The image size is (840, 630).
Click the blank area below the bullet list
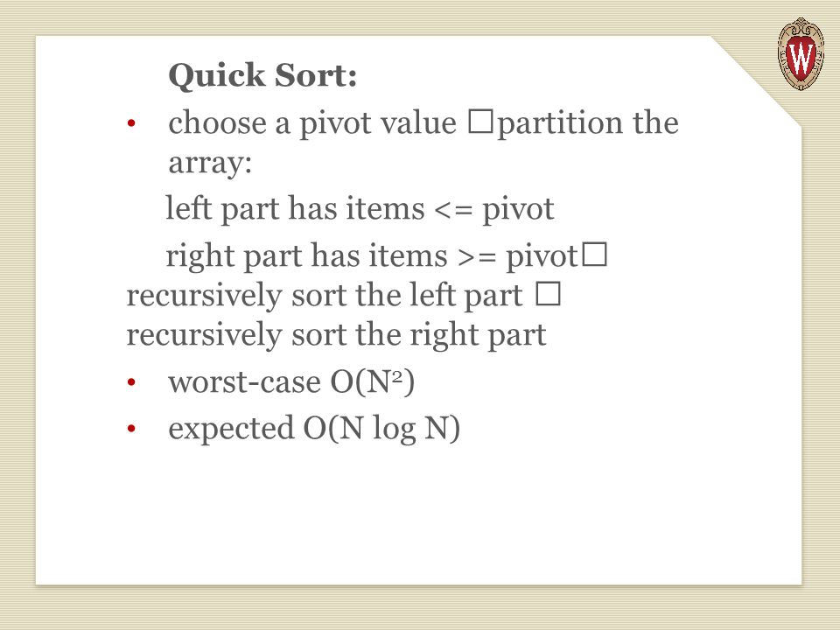418,514
